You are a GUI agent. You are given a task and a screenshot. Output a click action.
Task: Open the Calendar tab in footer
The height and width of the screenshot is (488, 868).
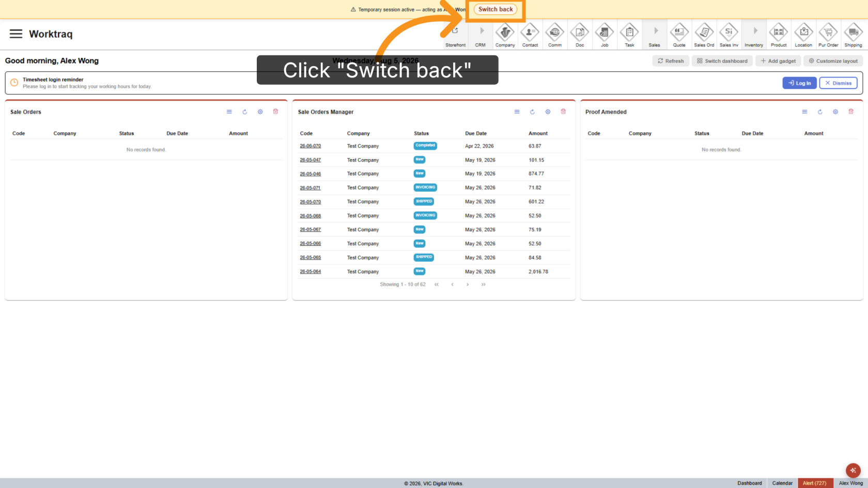point(782,483)
